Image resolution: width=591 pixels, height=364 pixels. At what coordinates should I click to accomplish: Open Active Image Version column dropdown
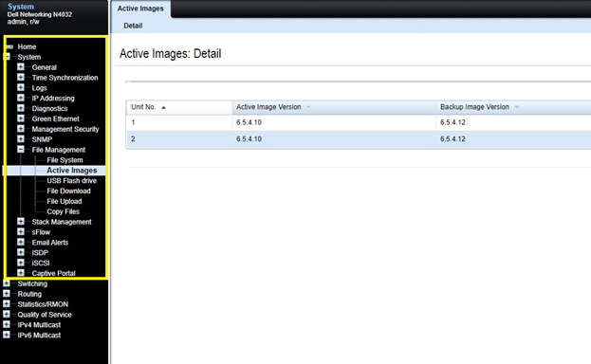pos(308,107)
